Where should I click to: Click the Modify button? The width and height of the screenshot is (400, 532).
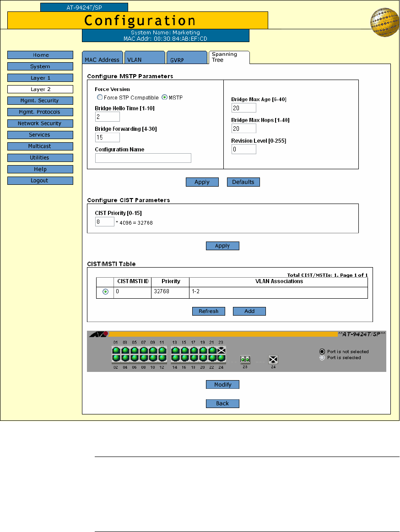[x=223, y=384]
